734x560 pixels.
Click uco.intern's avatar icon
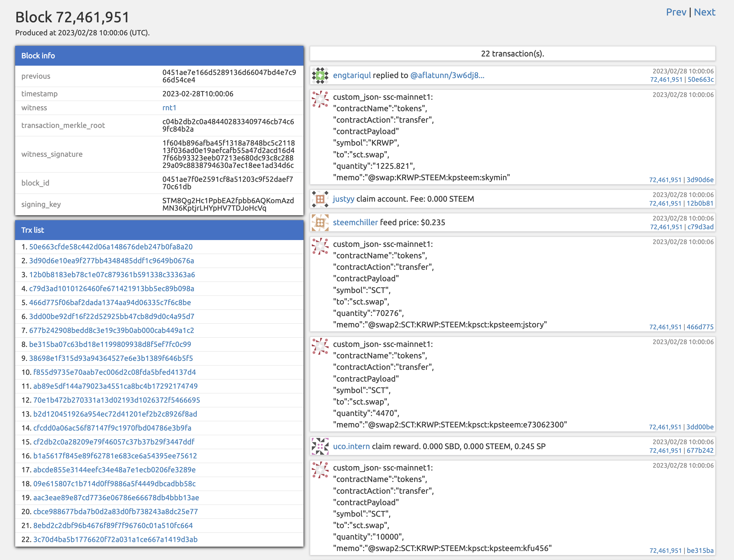pyautogui.click(x=320, y=446)
